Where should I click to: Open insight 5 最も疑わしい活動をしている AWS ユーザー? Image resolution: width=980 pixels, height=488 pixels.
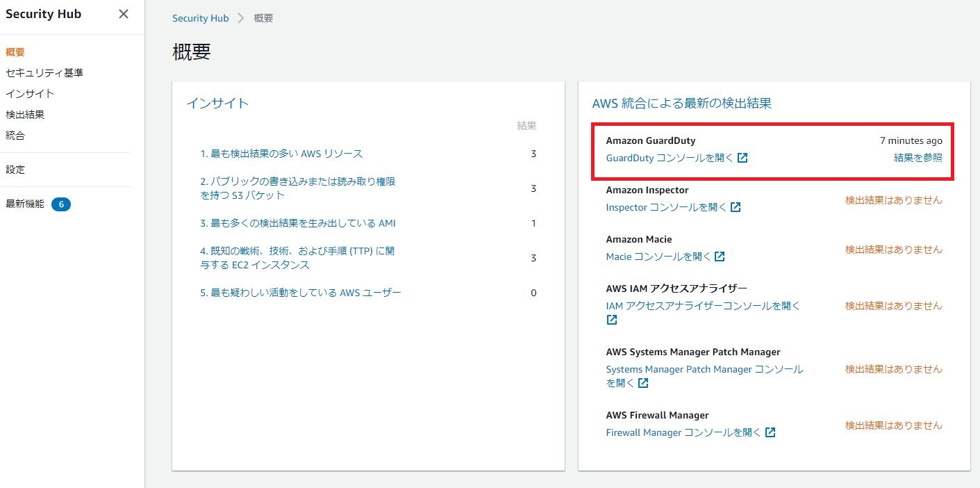(301, 293)
